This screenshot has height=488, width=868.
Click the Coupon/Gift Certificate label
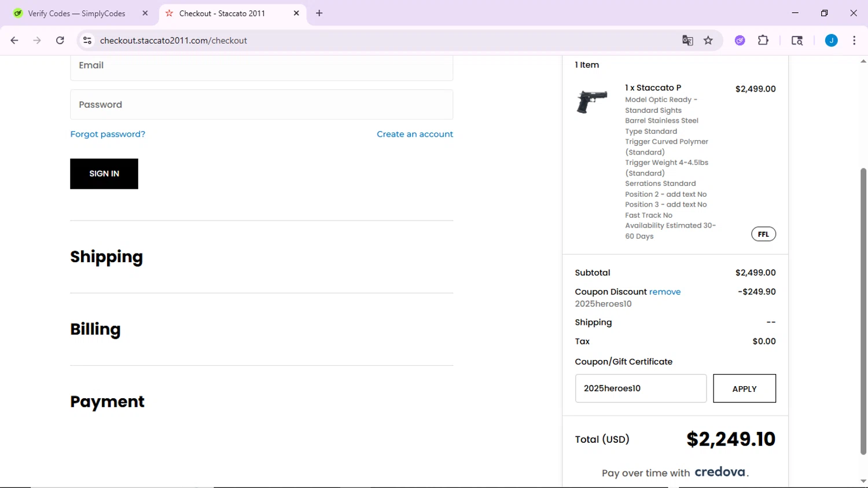point(624,362)
